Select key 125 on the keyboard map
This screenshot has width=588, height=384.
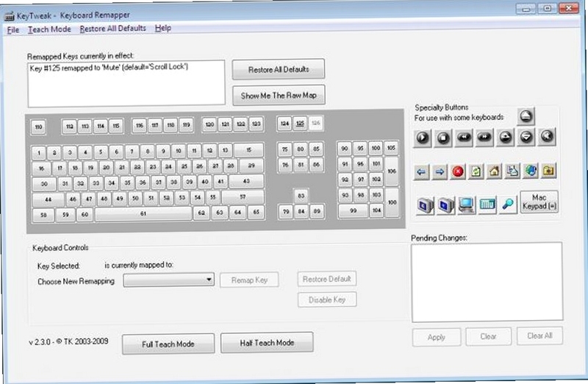point(301,123)
